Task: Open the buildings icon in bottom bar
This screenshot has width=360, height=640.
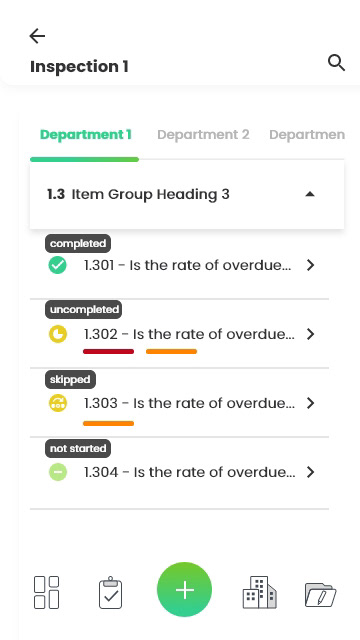Action: click(259, 592)
